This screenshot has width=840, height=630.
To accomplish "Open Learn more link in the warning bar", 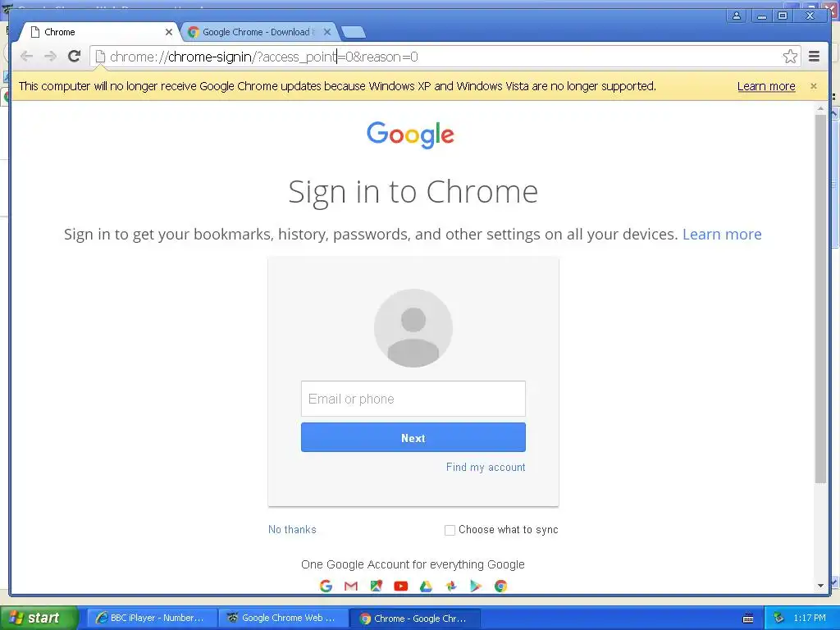I will pyautogui.click(x=766, y=86).
